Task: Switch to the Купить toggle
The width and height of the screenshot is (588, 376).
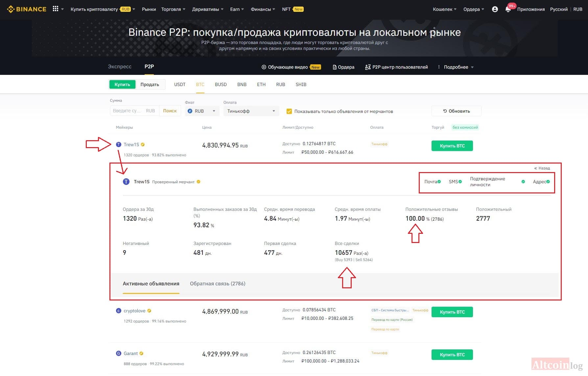Action: [122, 84]
